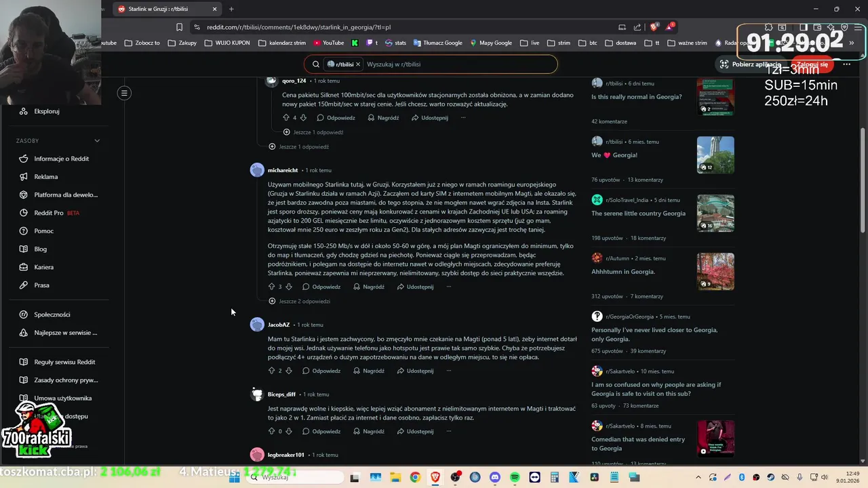Open the r/GeorgiaOrGeorgia community link

[x=629, y=317]
